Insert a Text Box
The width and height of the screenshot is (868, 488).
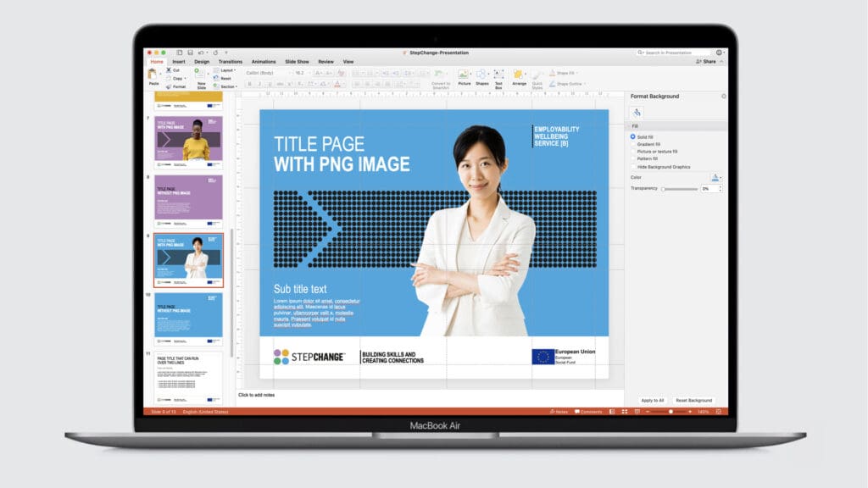coord(498,75)
